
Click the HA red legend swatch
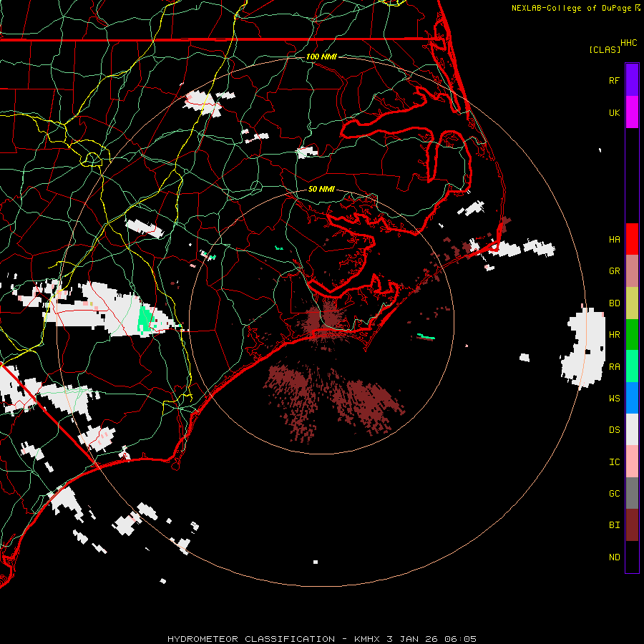point(632,239)
